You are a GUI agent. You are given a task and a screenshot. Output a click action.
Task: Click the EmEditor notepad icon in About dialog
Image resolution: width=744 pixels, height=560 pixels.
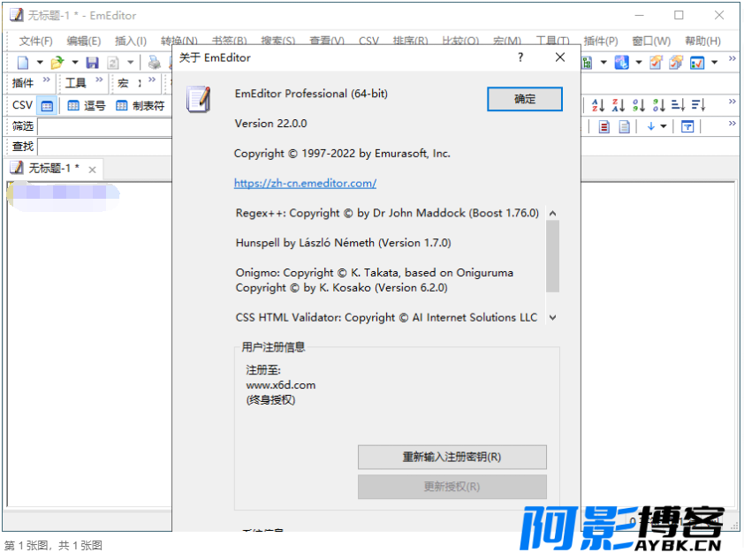coord(199,99)
